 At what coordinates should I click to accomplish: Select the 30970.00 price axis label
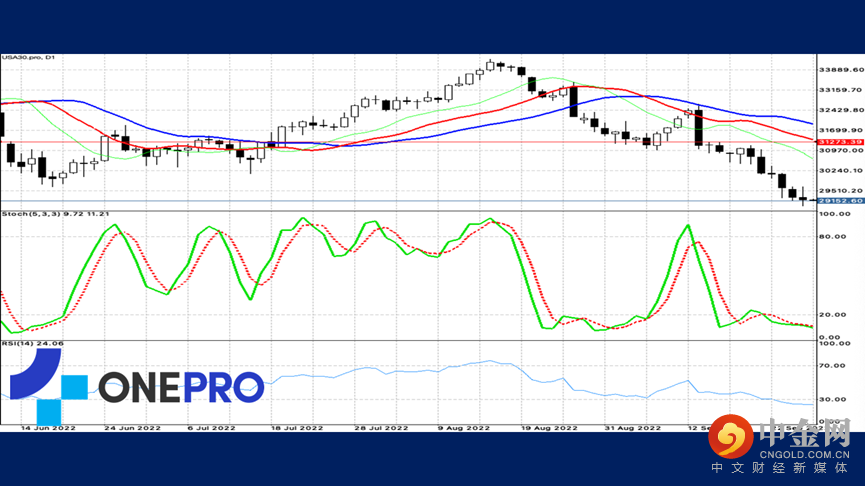pos(841,150)
